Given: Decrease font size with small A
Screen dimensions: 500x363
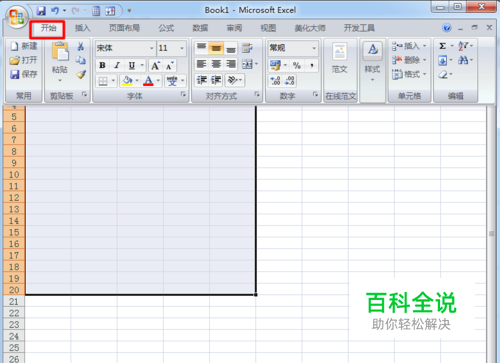Looking at the screenshot, I should tap(169, 66).
